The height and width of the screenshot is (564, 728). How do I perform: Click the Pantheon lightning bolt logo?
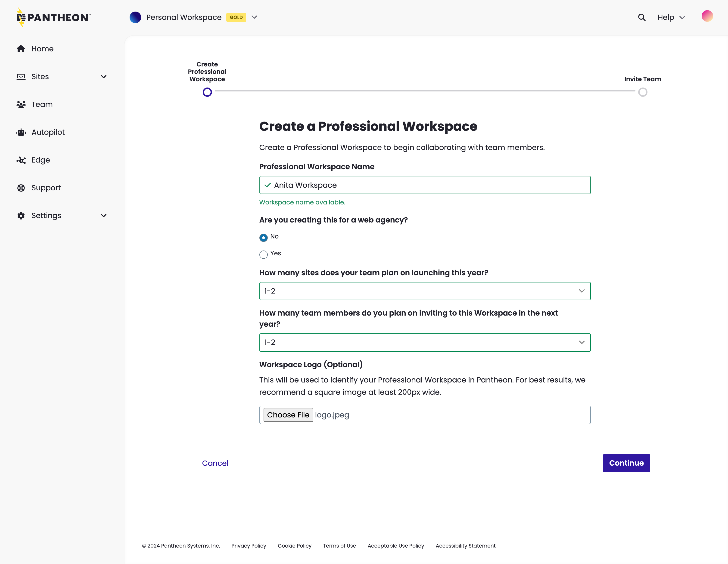(x=21, y=17)
